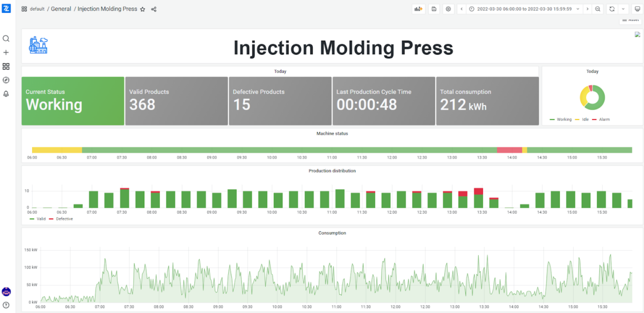
Task: Open dashboard search in the left sidebar
Action: point(6,39)
